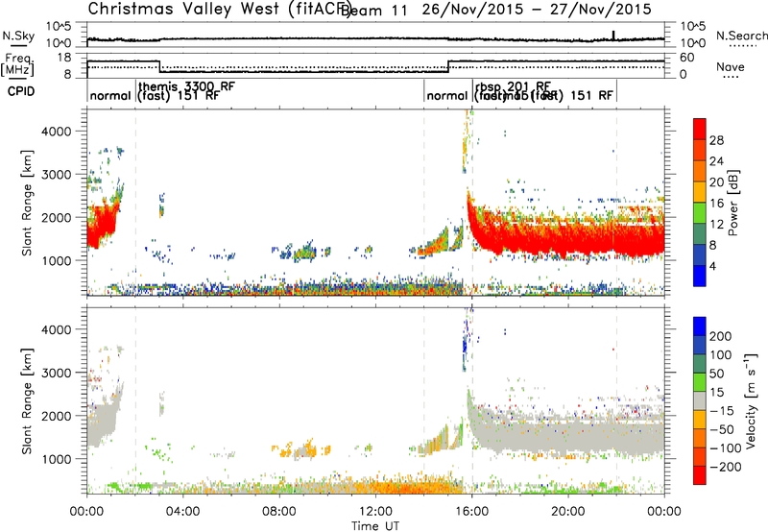
Task: Click the 'rbsp 201 RF' CPID label
Action: pos(513,86)
